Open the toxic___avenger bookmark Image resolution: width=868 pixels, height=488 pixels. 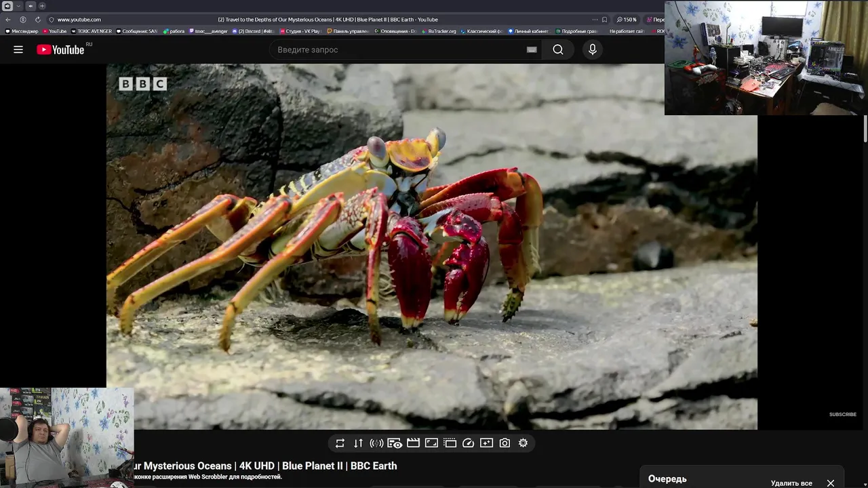pos(209,31)
